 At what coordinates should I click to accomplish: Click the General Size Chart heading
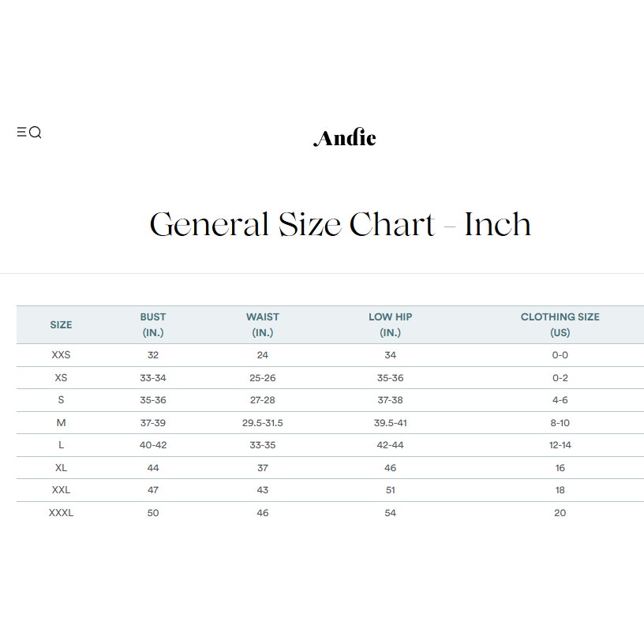pos(340,224)
